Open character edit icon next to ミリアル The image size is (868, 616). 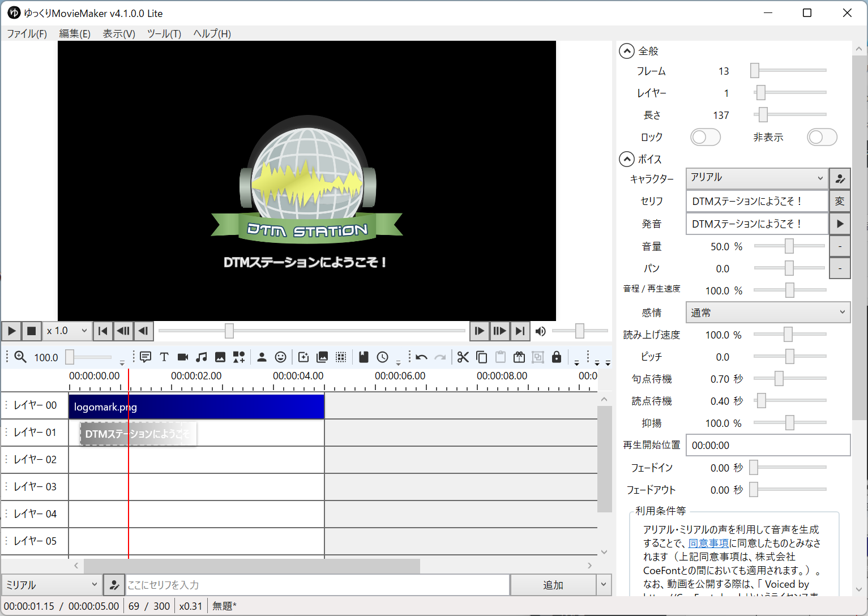tap(114, 585)
